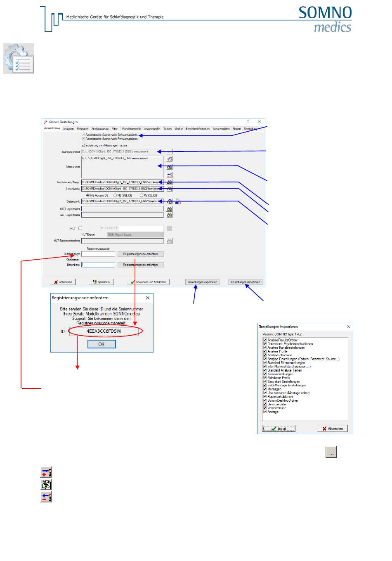Request registration code for DOMINO light
This screenshot has width=392, height=561.
tap(140, 254)
